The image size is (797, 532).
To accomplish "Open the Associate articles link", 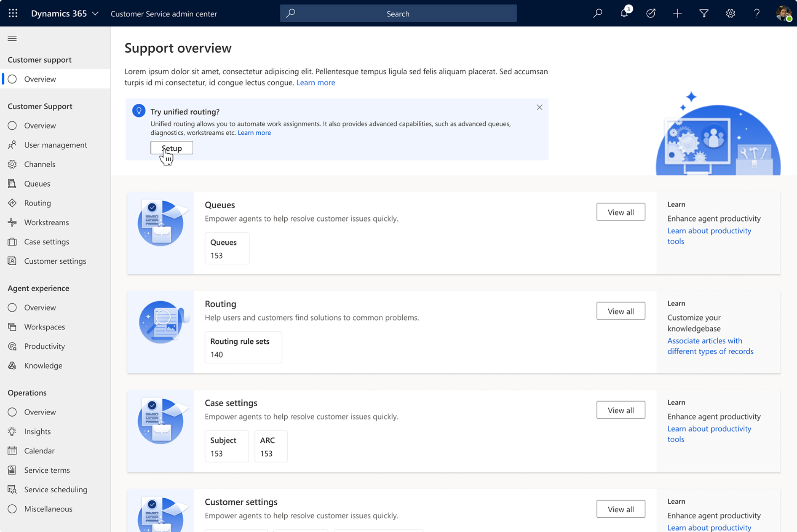I will [x=710, y=346].
